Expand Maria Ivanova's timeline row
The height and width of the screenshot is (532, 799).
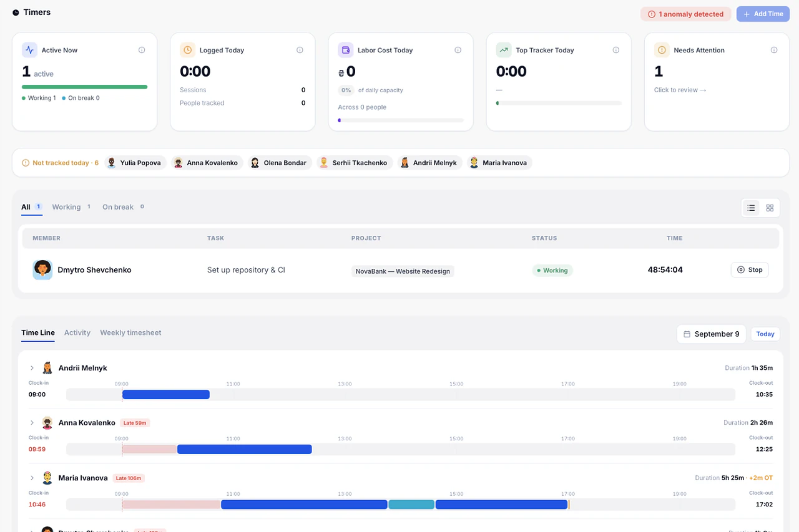click(x=32, y=478)
